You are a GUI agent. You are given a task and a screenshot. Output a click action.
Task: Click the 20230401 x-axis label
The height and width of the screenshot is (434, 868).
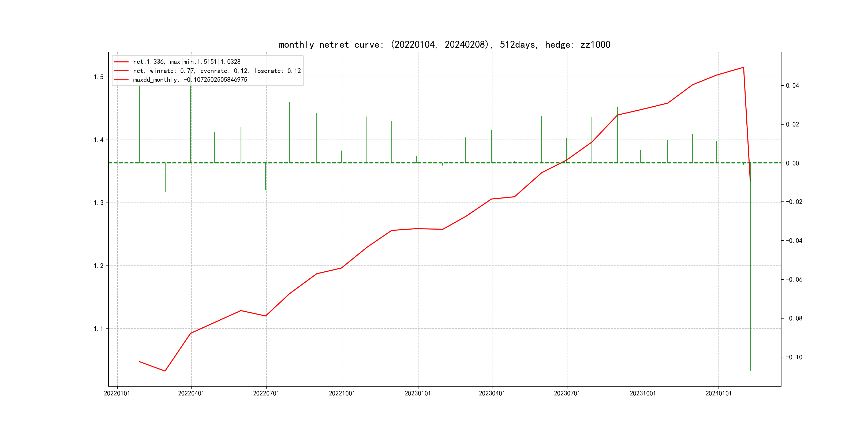click(492, 394)
